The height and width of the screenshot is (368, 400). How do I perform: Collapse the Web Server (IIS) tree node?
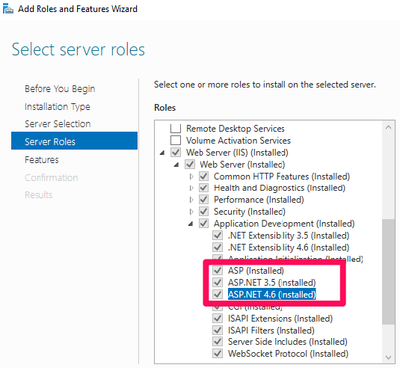click(x=162, y=153)
